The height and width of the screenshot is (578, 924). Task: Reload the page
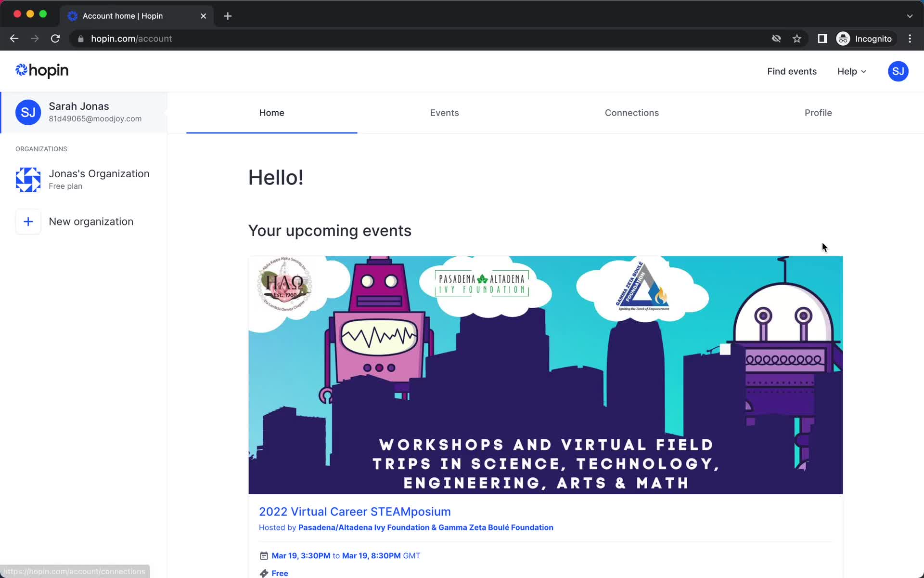(x=55, y=39)
